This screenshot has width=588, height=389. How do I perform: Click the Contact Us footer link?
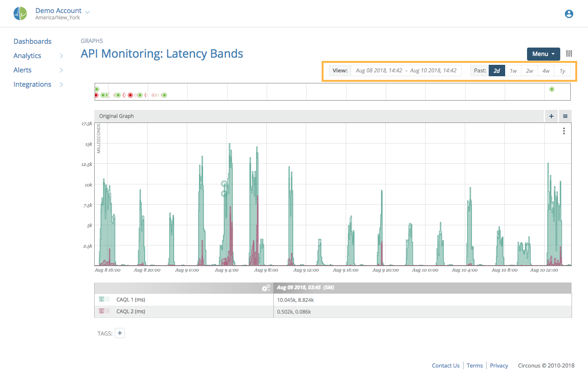[x=445, y=365]
